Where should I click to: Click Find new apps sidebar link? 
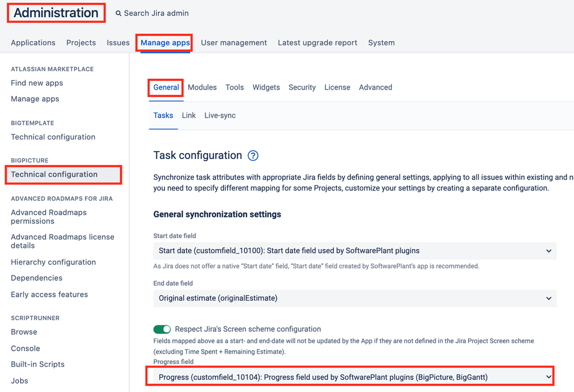37,83
